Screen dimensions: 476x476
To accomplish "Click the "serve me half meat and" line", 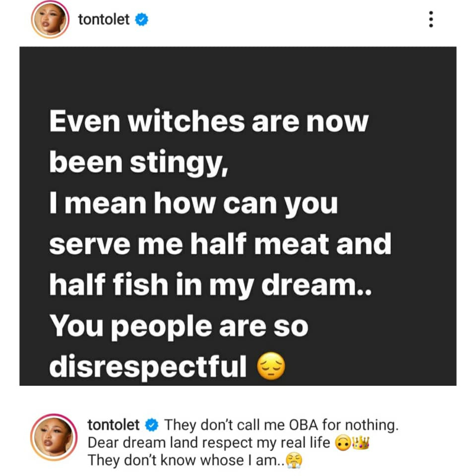I will point(220,245).
